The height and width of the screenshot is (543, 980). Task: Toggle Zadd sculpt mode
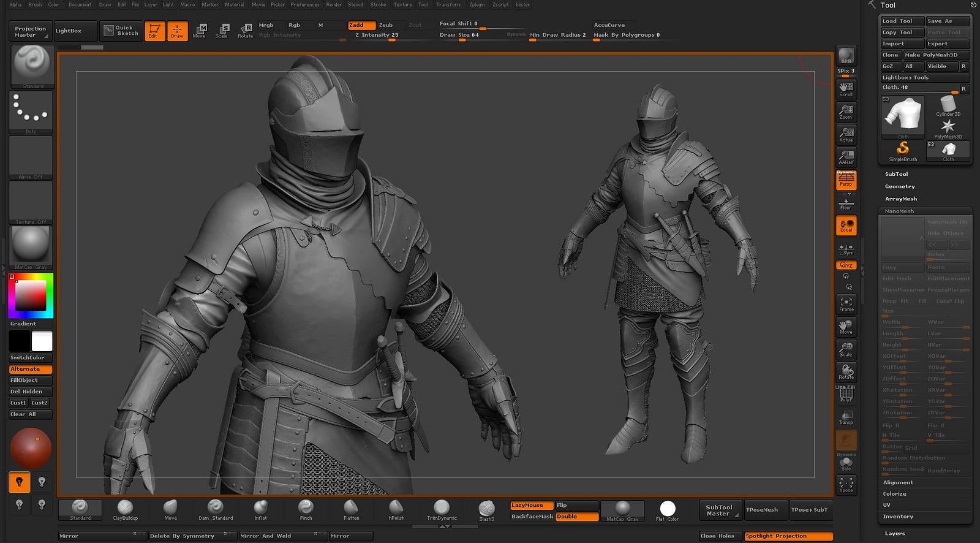[361, 25]
